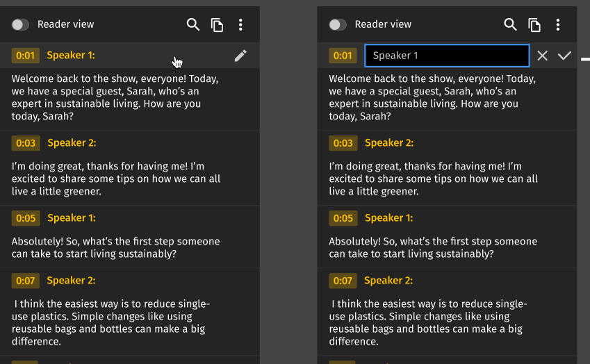Confirm speaker name with checkmark icon
Screen dimensions: 590x364
(x=564, y=56)
